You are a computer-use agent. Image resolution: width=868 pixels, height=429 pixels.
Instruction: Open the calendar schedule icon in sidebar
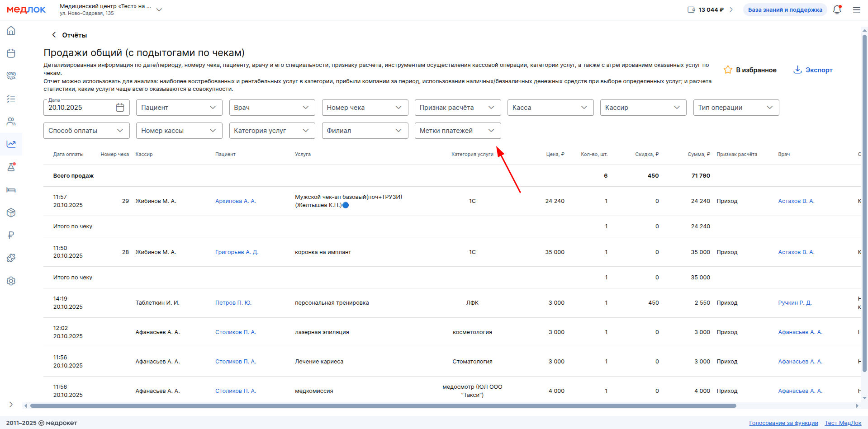click(11, 53)
